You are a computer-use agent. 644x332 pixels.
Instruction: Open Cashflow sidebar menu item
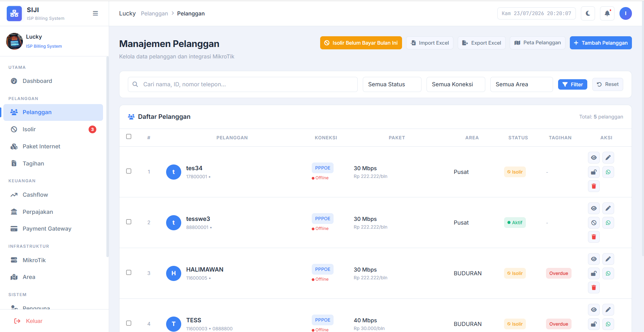pos(53,195)
